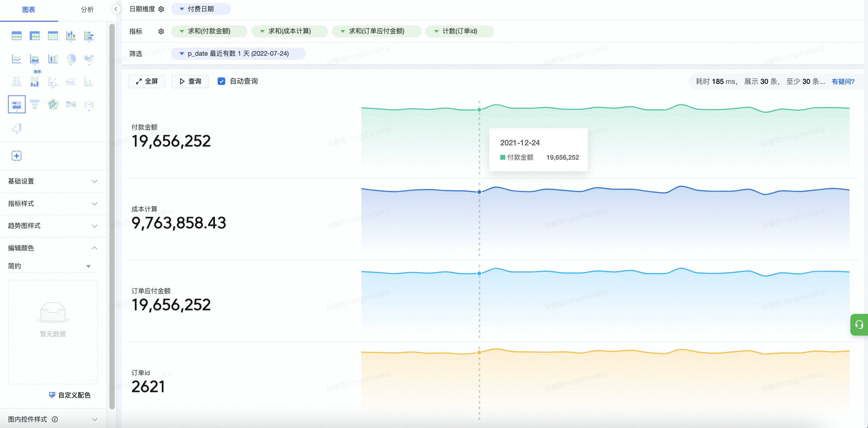The height and width of the screenshot is (428, 868).
Task: Open the 简约 color theme dropdown
Action: pyautogui.click(x=53, y=266)
